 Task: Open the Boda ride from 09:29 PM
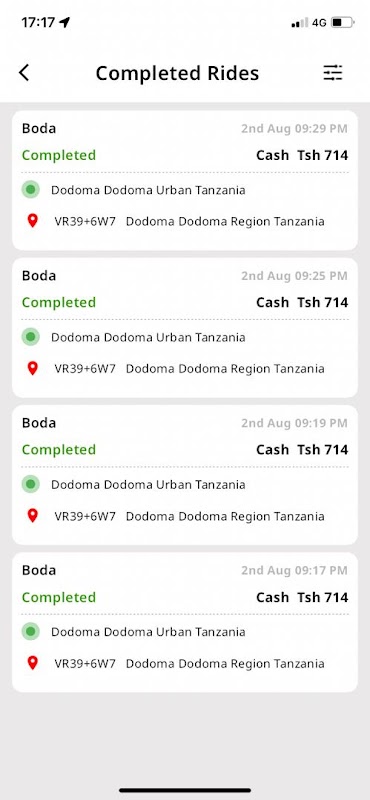(185, 180)
